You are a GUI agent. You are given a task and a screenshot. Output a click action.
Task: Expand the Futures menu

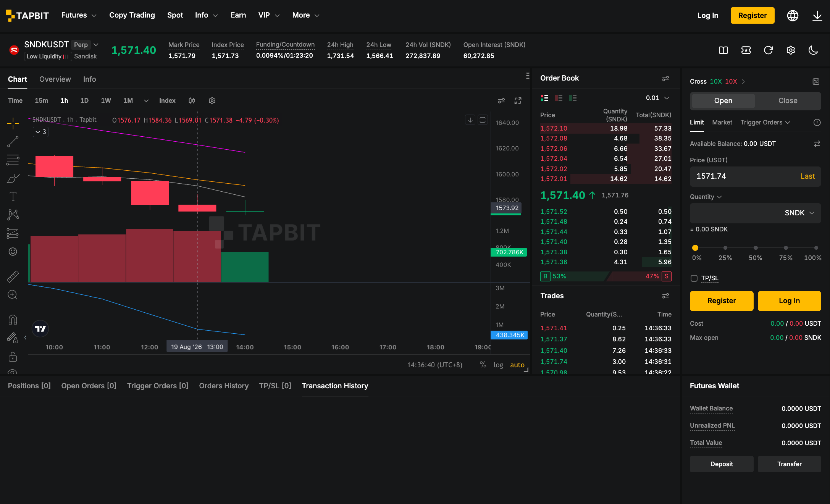pyautogui.click(x=79, y=15)
